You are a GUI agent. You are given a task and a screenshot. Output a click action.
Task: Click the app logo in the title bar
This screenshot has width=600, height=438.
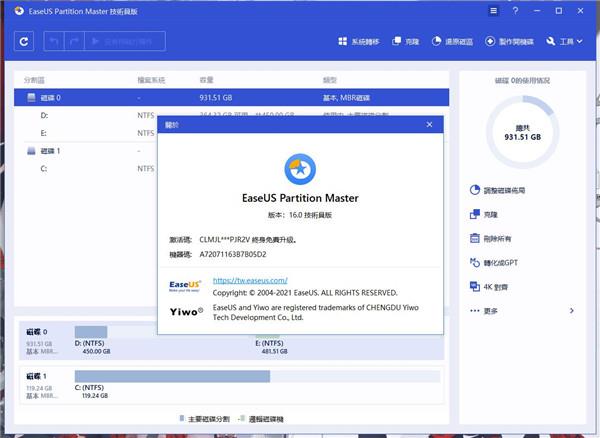pyautogui.click(x=19, y=11)
